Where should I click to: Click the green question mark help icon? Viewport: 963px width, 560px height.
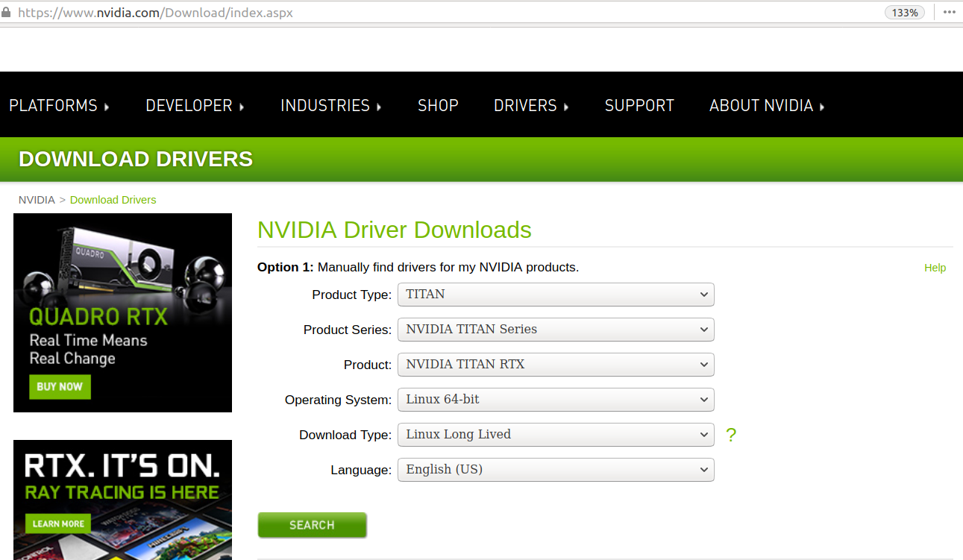click(731, 435)
